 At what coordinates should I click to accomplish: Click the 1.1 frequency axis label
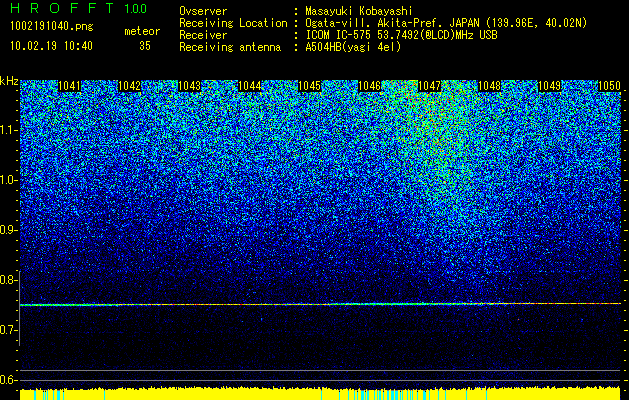click(x=8, y=130)
